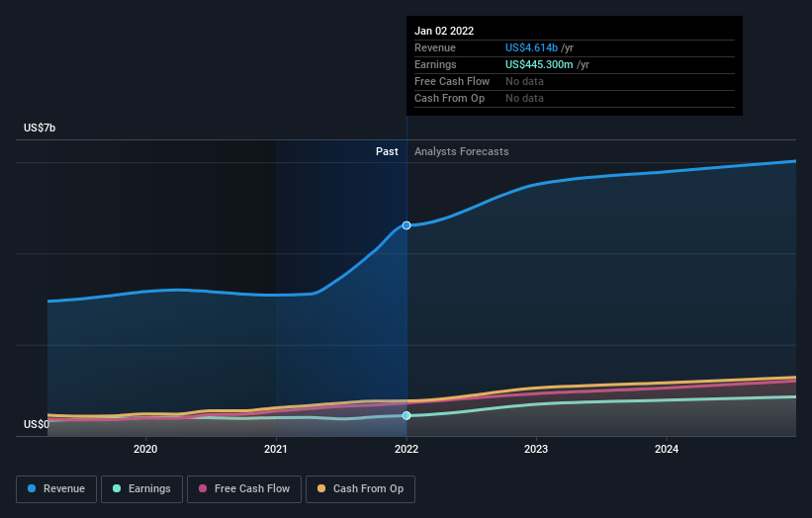812x518 pixels.
Task: Click the Free Cash Flow tooltip row label
Action: click(x=452, y=81)
